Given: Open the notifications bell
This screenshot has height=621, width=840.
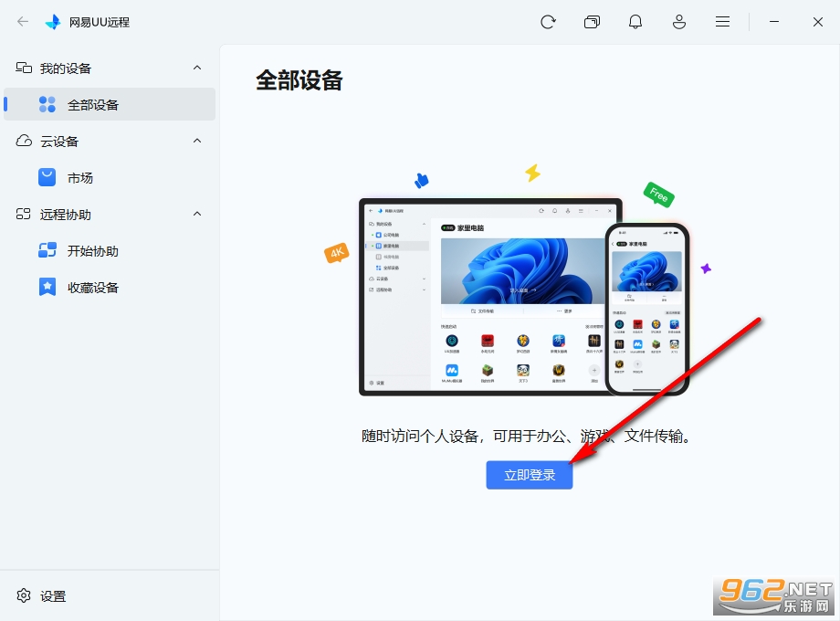Looking at the screenshot, I should pyautogui.click(x=635, y=22).
